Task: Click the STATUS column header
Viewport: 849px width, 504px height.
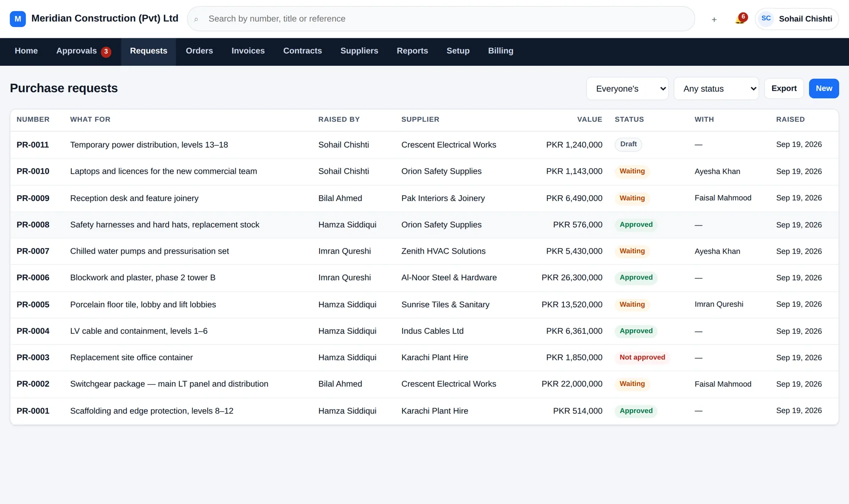Action: coord(629,119)
